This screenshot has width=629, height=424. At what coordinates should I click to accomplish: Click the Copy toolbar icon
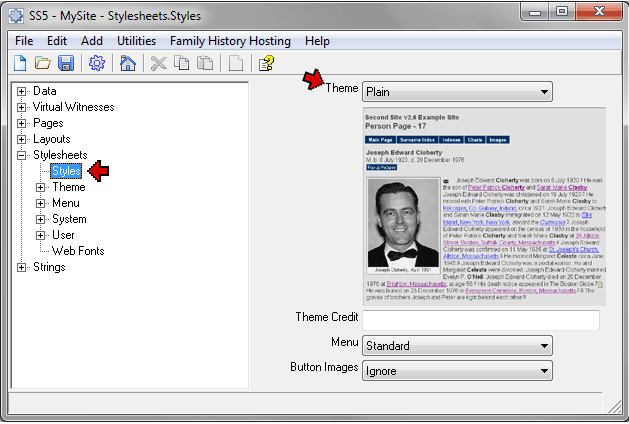coord(181,64)
